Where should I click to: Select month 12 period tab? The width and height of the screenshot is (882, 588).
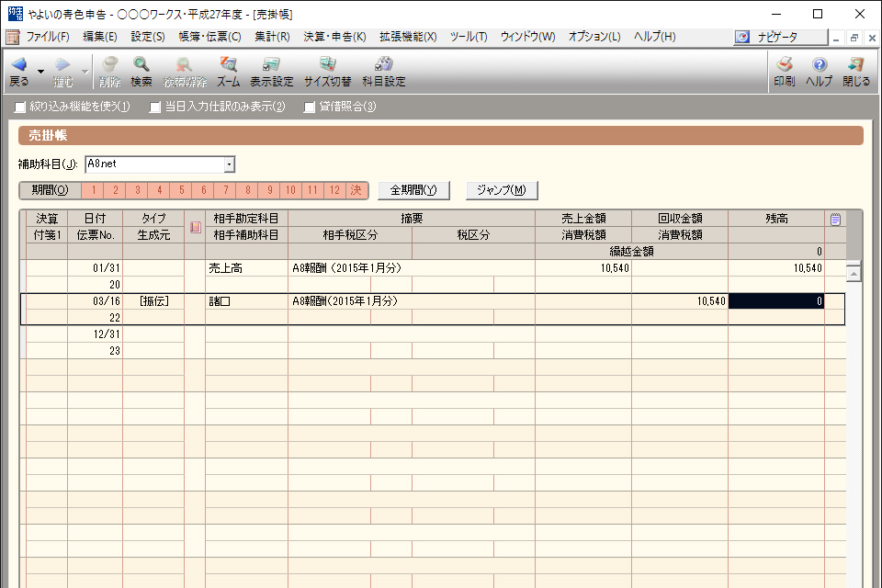click(x=334, y=190)
